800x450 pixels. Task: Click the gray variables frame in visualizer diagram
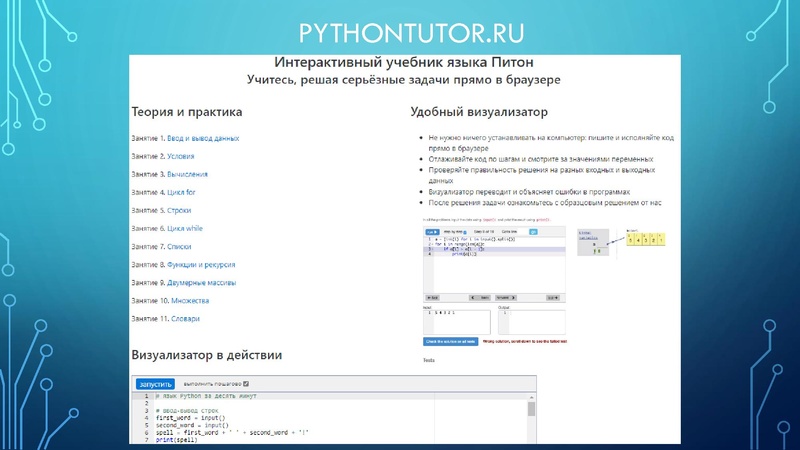coord(593,242)
